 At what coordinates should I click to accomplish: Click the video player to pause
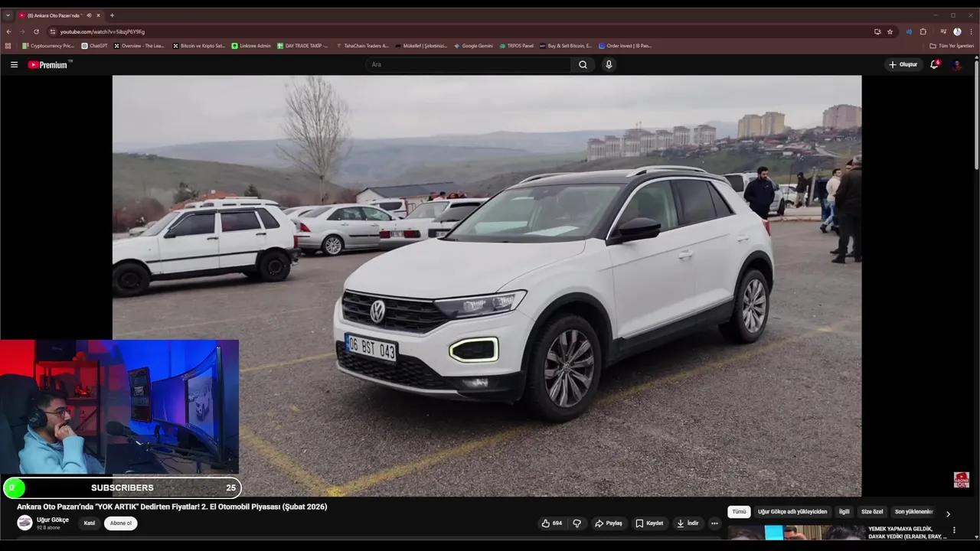[x=487, y=285]
